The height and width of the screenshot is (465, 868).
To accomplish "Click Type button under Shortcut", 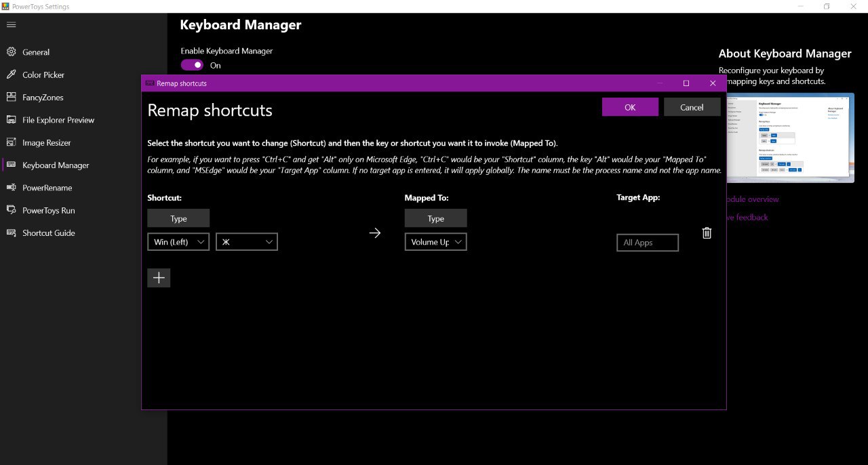I will click(178, 218).
